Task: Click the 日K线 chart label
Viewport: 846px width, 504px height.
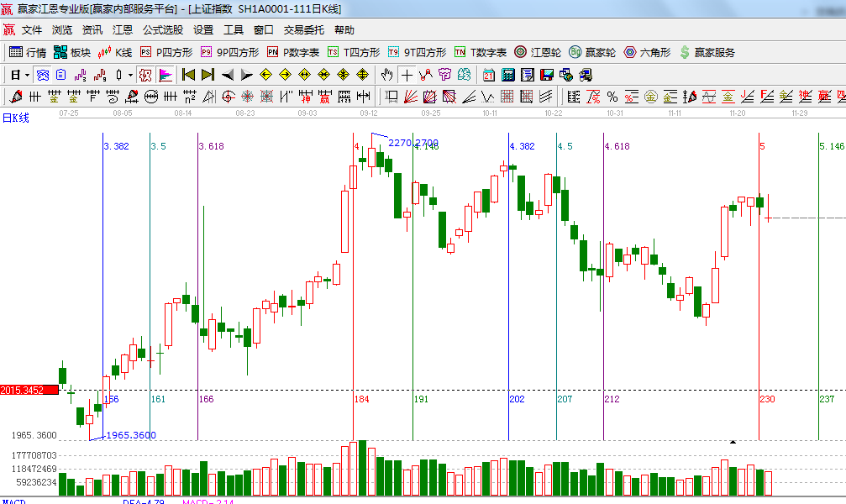Action: point(15,118)
